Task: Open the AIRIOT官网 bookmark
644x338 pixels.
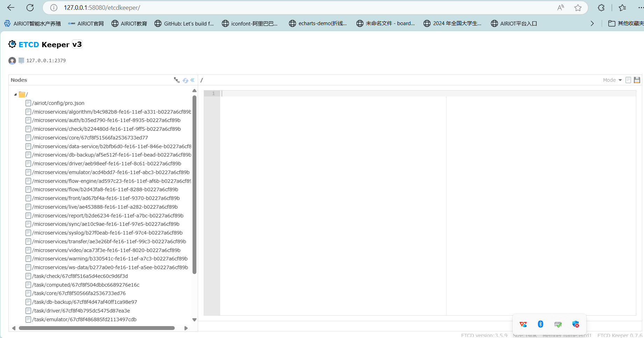Action: pyautogui.click(x=86, y=23)
